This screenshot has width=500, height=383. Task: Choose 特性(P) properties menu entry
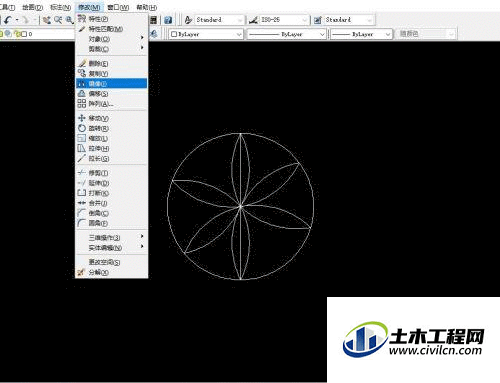click(x=112, y=19)
